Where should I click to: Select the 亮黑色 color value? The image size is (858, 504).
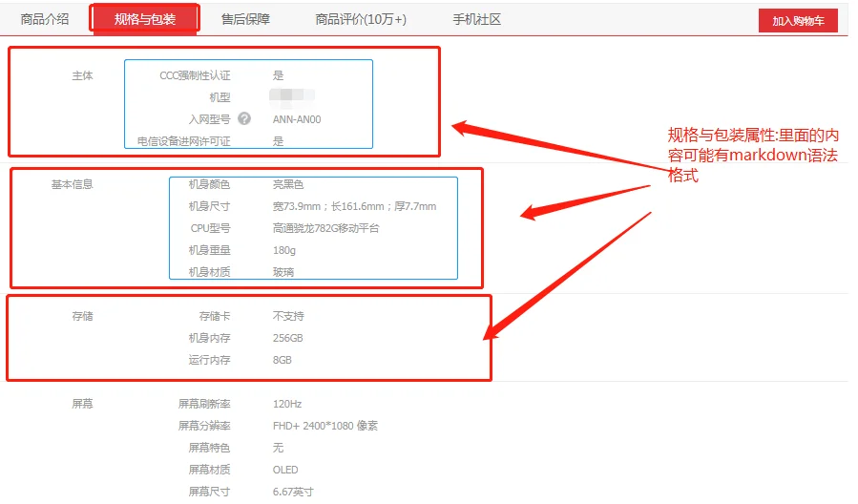[x=288, y=184]
